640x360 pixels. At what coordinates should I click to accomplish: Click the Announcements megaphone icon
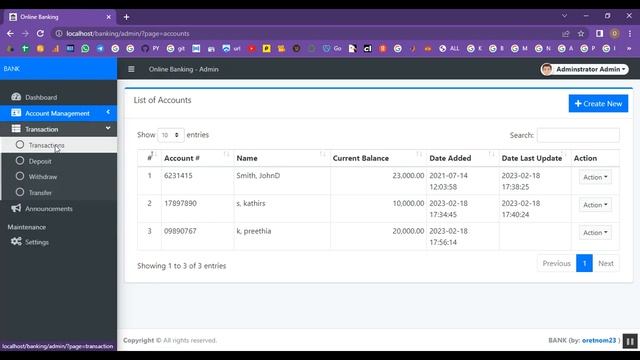point(16,208)
